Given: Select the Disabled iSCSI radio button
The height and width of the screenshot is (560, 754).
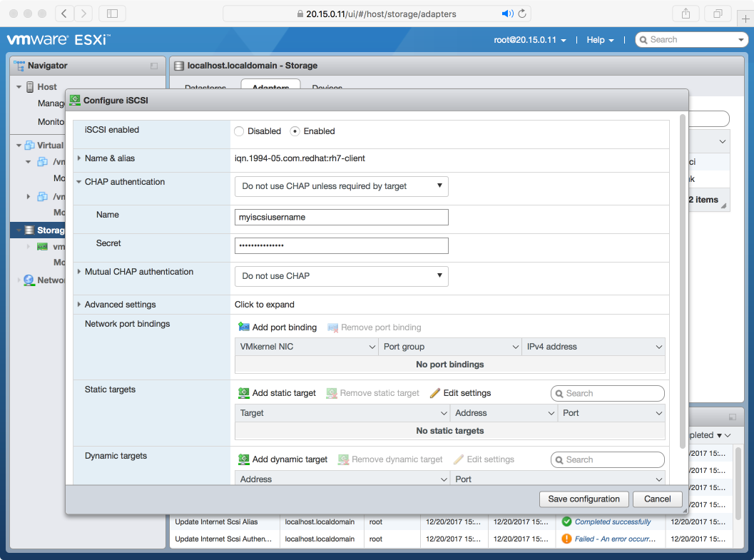Looking at the screenshot, I should pyautogui.click(x=239, y=131).
